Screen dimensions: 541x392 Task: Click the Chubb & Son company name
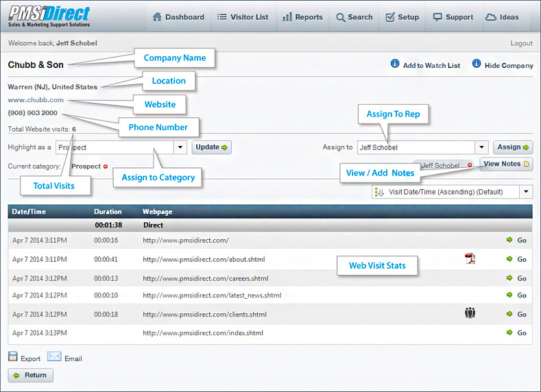pyautogui.click(x=36, y=65)
